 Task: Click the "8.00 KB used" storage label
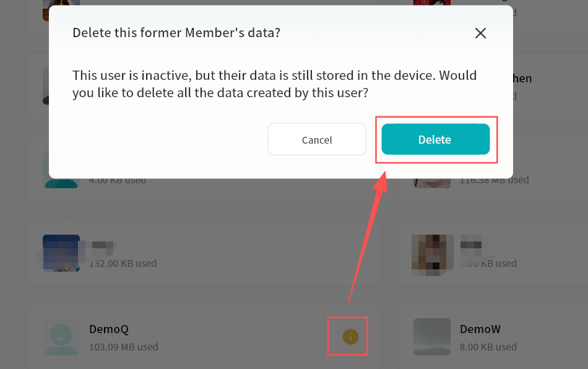click(x=488, y=347)
